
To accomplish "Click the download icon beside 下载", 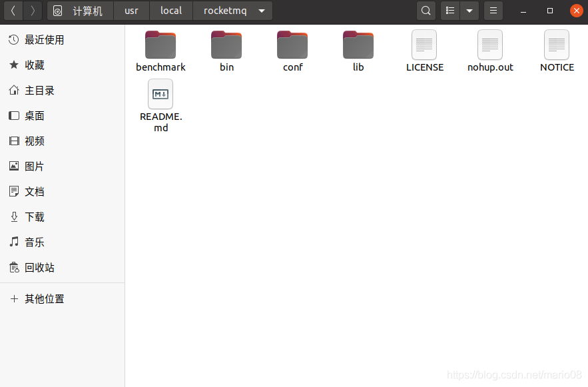I will click(14, 216).
